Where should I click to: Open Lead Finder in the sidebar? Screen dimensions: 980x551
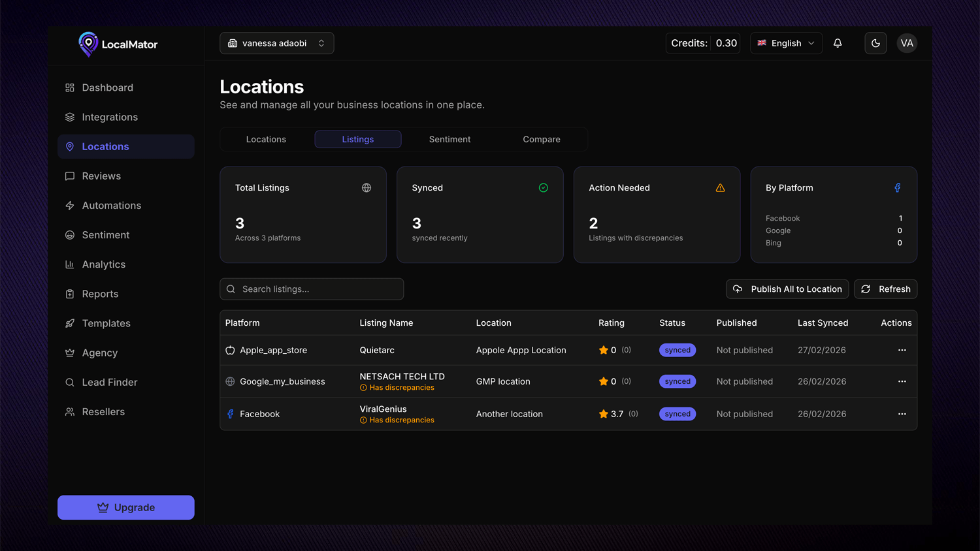tap(109, 383)
